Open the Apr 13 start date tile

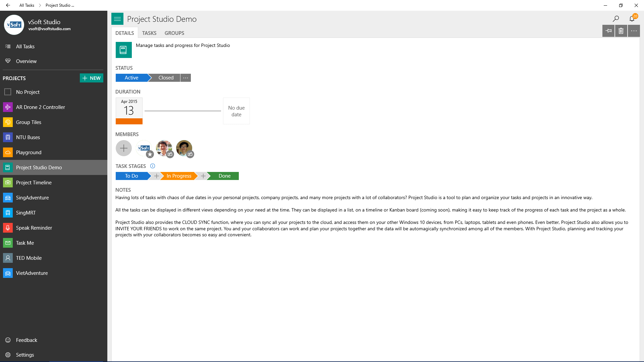129,111
